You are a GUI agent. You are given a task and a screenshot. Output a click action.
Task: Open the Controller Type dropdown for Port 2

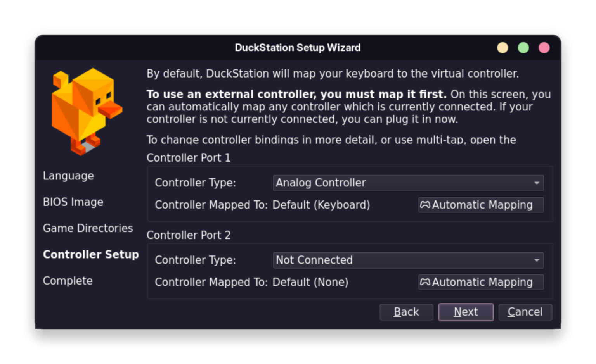407,260
